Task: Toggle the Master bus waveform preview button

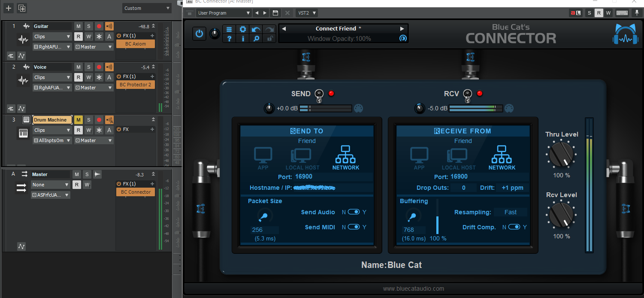Action: [x=97, y=174]
